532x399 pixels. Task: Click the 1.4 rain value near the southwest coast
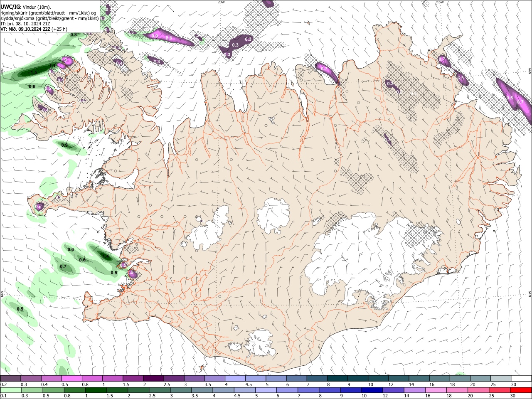point(105,256)
